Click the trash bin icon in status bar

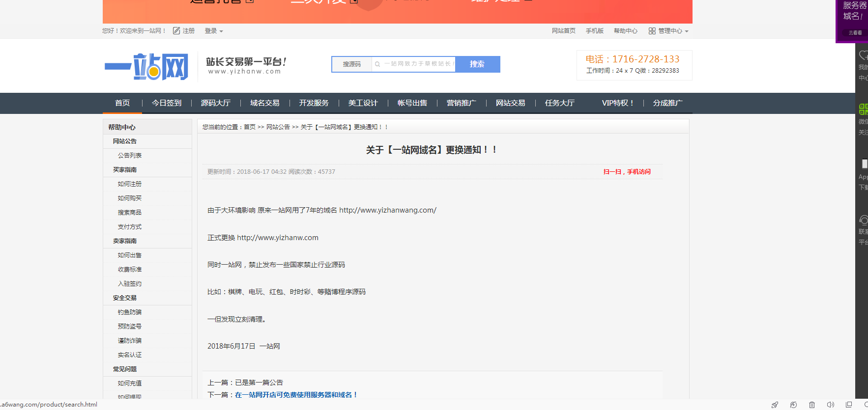click(x=812, y=405)
